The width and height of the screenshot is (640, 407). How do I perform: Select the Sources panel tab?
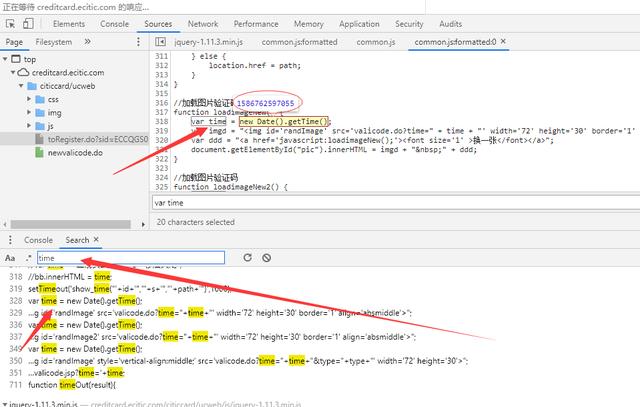pos(158,24)
